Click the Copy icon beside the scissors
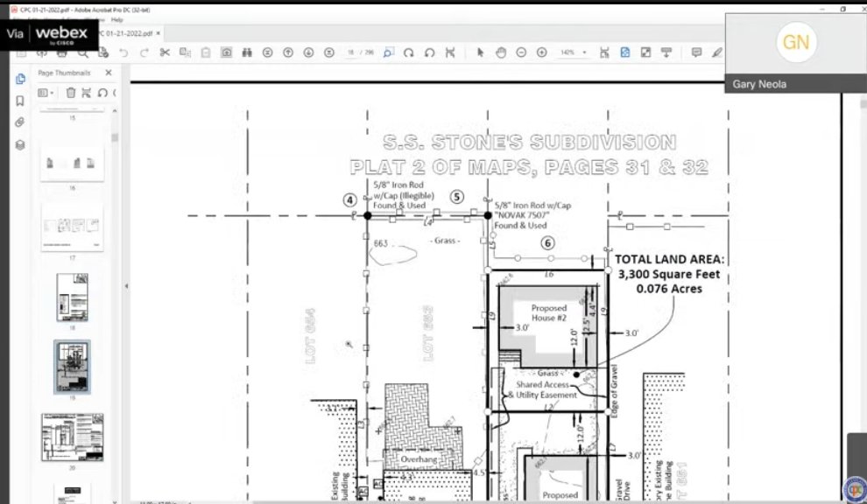The image size is (867, 504). point(186,52)
